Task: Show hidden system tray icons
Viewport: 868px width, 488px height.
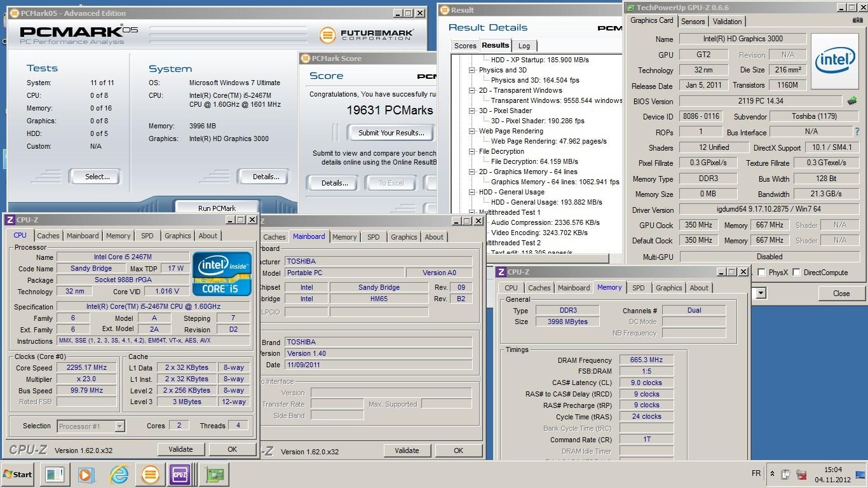Action: [772, 474]
